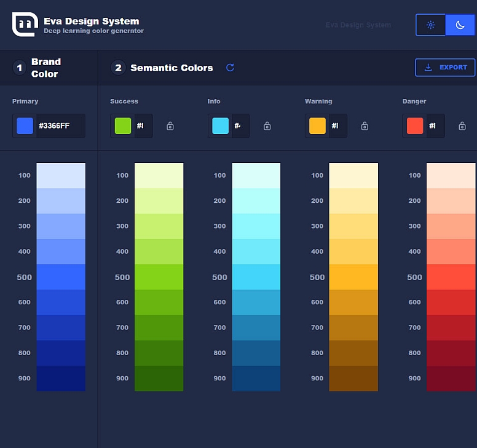Edit the Info hex input field
This screenshot has height=448, width=477.
click(241, 126)
